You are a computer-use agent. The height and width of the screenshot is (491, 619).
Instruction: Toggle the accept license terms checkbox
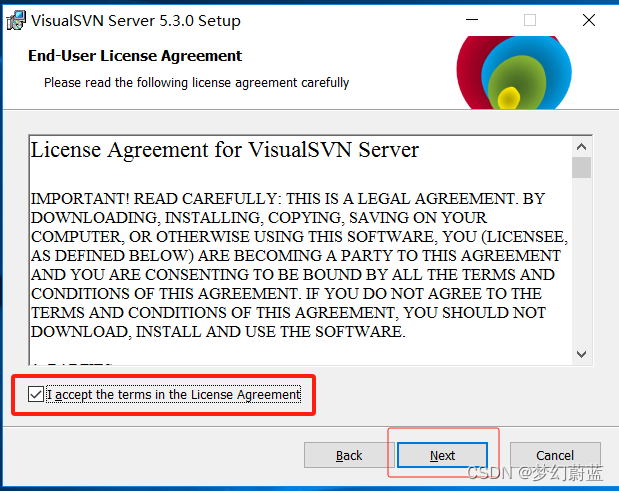pyautogui.click(x=36, y=394)
